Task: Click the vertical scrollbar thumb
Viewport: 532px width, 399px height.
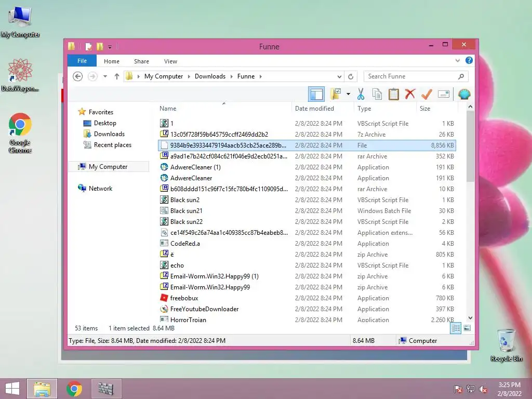Action: 470,147
